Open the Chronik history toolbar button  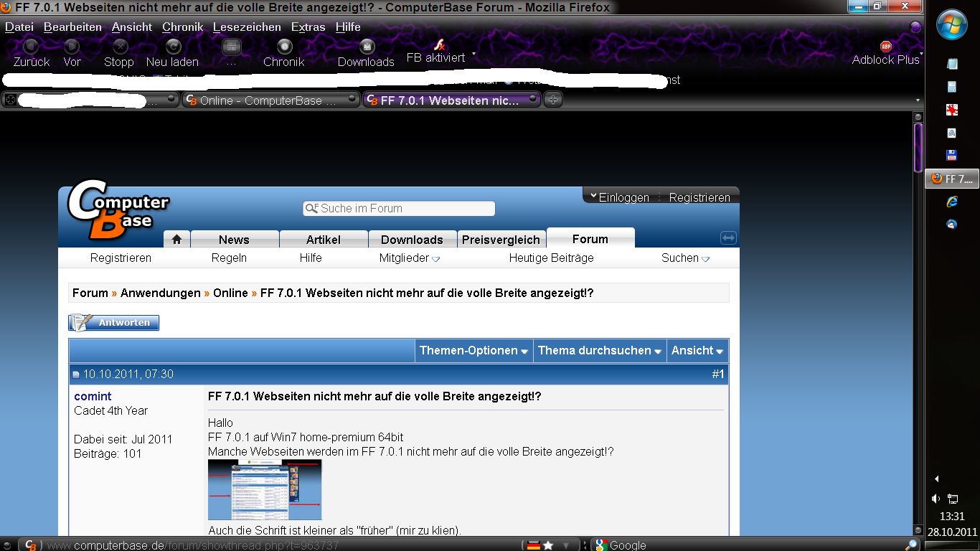[284, 54]
